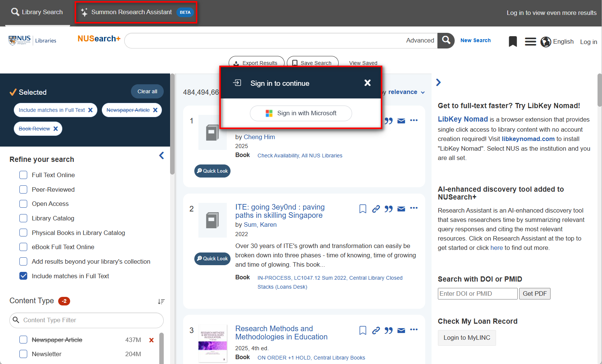The image size is (602, 364).
Task: Check eBook Full Text Online filter
Action: (23, 247)
